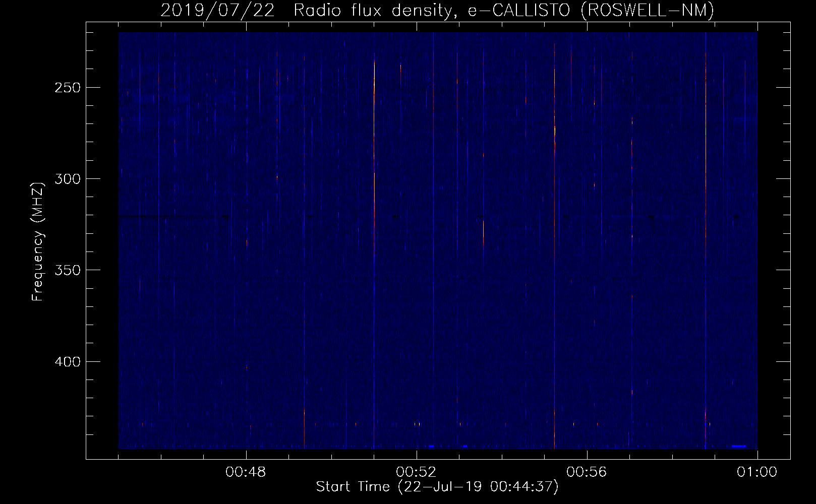The width and height of the screenshot is (816, 504).
Task: Click the 'Start Time (22-Jul-19 00:44:37)' axis label
Action: (x=437, y=487)
